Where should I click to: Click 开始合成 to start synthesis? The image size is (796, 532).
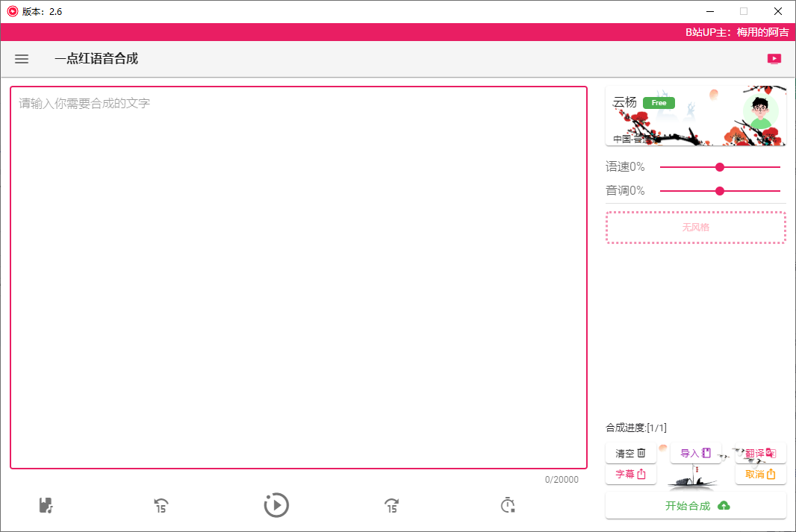[x=695, y=505]
